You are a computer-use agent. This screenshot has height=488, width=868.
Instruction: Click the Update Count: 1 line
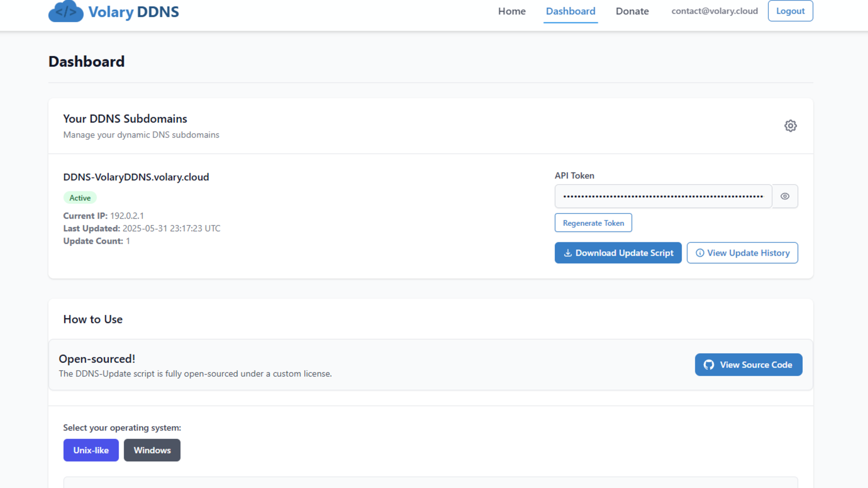click(97, 241)
